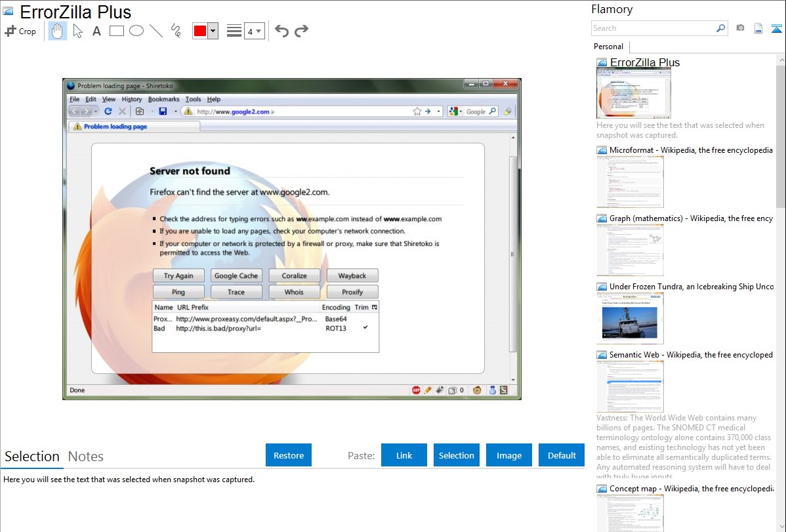Open Under Frozen Tundra snapshot title
This screenshot has width=786, height=532.
(x=692, y=286)
